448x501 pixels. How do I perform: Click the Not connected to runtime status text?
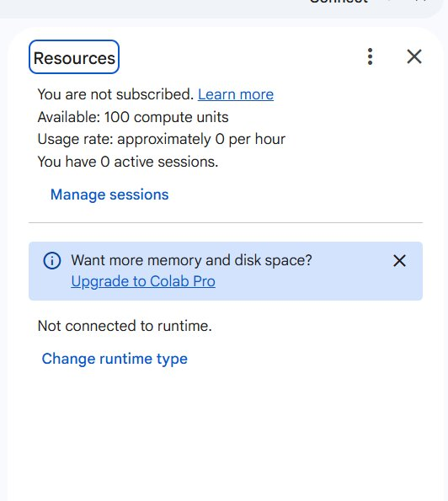click(x=125, y=326)
